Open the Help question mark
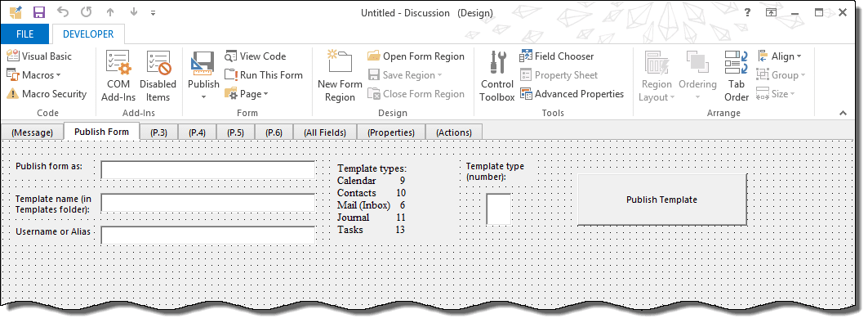This screenshot has width=868, height=323. pyautogui.click(x=747, y=13)
